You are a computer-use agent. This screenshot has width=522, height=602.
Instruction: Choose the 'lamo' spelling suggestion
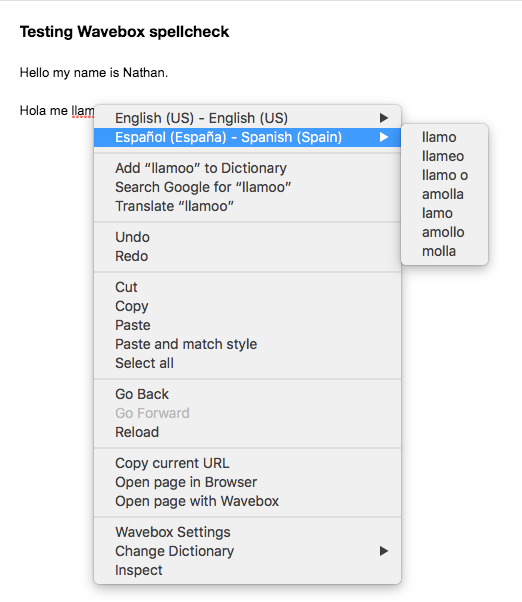tap(444, 213)
